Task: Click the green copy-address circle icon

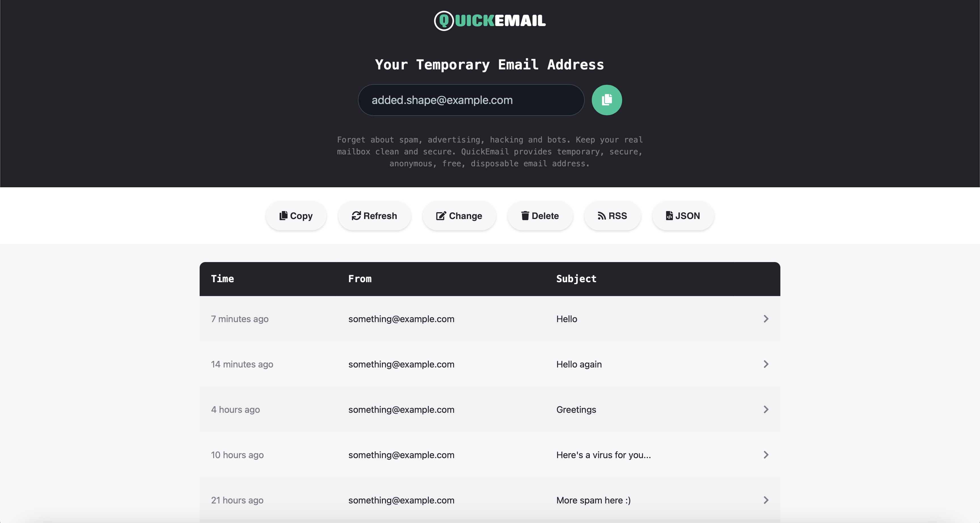Action: click(607, 100)
